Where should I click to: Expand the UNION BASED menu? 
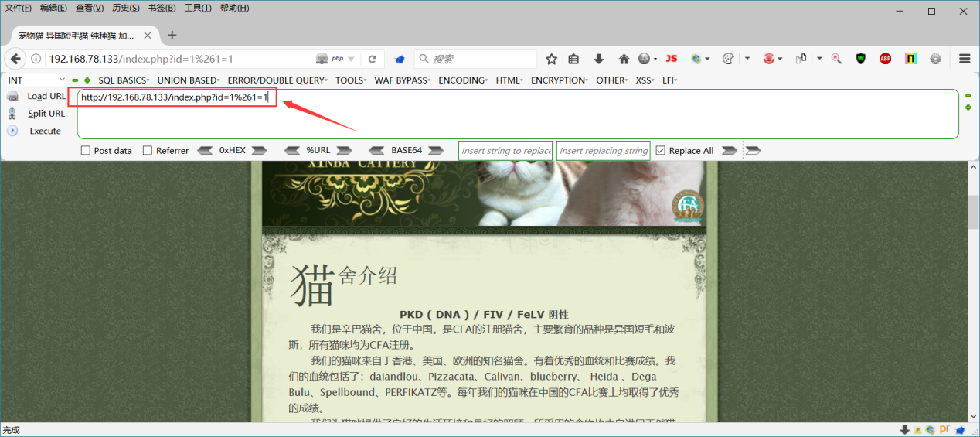point(189,80)
